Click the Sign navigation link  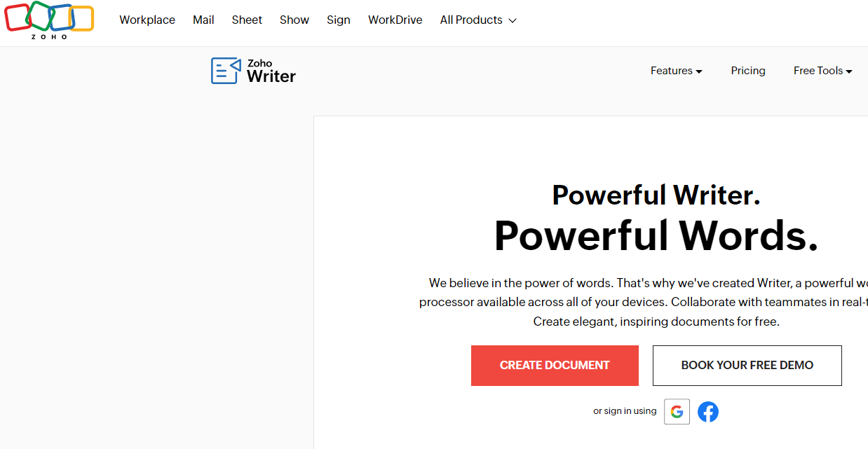coord(339,20)
